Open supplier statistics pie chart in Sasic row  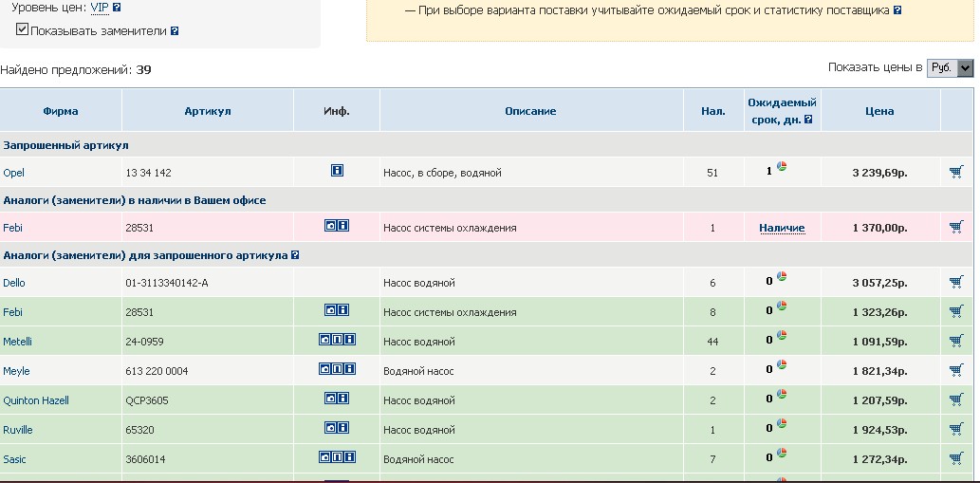pos(782,453)
